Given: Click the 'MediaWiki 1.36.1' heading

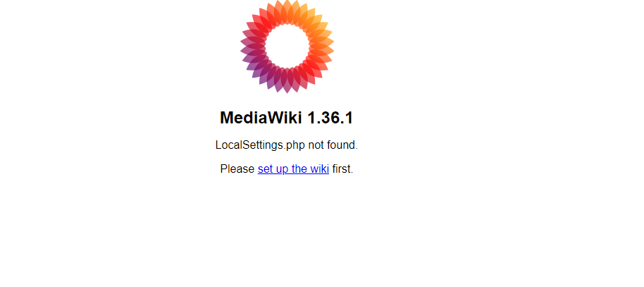Looking at the screenshot, I should coord(287,118).
